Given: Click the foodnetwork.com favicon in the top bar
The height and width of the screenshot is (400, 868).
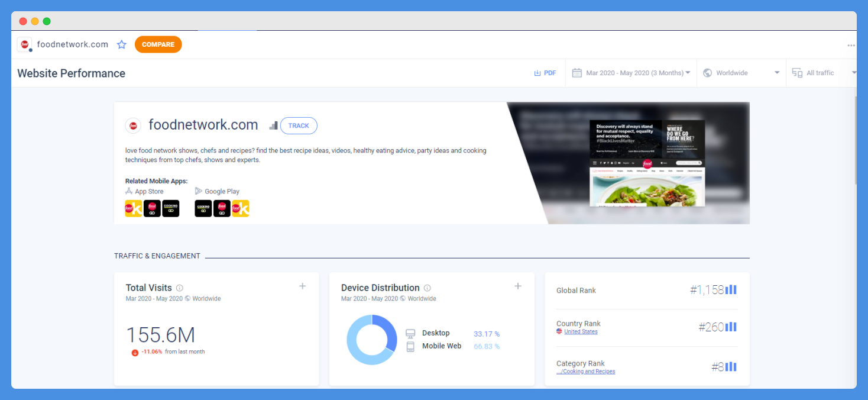Looking at the screenshot, I should pyautogui.click(x=24, y=44).
